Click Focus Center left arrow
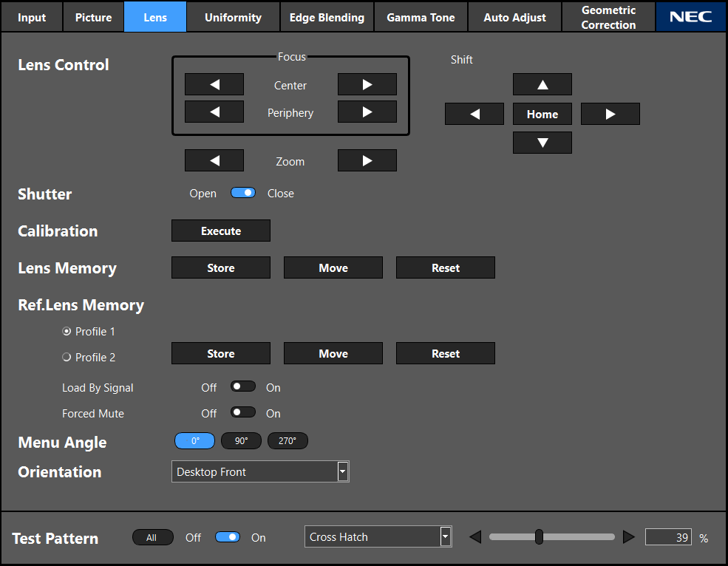This screenshot has height=566, width=728. coord(214,85)
